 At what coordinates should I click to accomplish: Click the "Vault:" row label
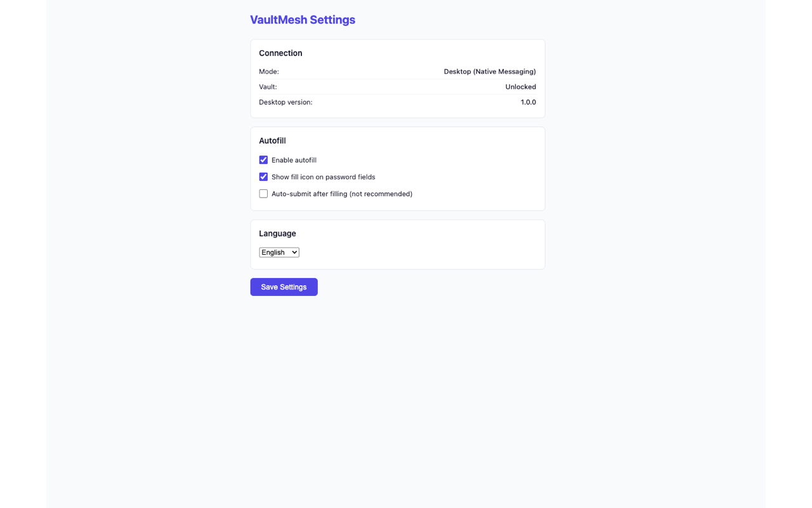[x=268, y=87]
